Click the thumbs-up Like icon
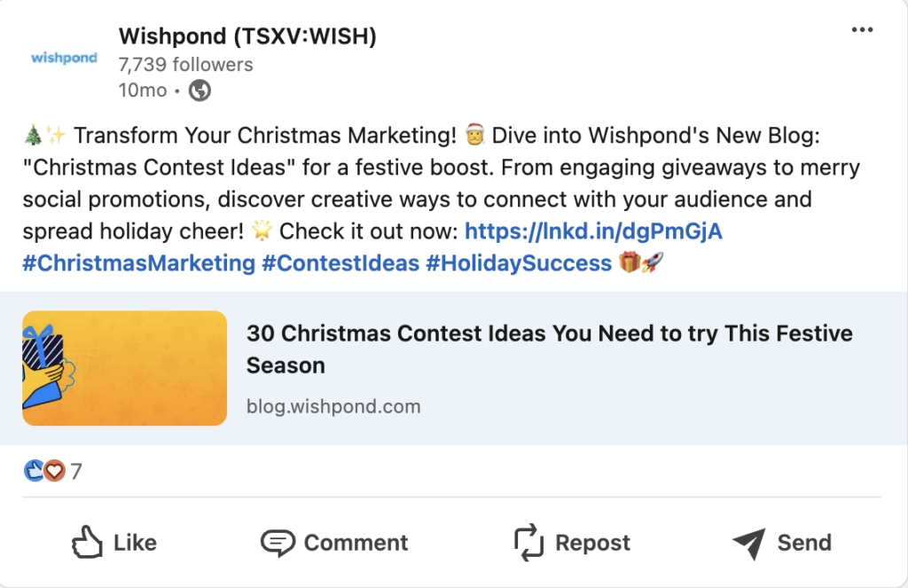The width and height of the screenshot is (908, 588). (x=88, y=542)
